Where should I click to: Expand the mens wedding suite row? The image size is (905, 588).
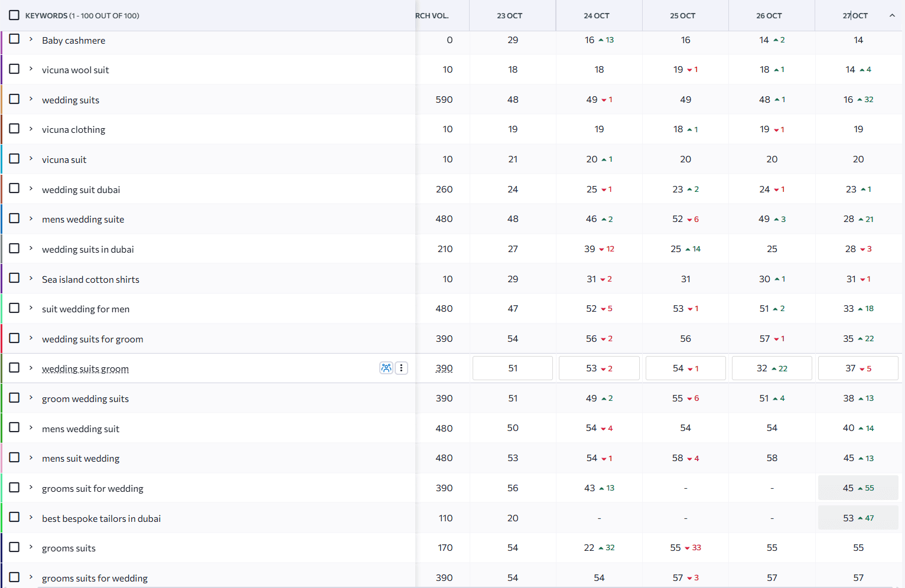pos(31,218)
